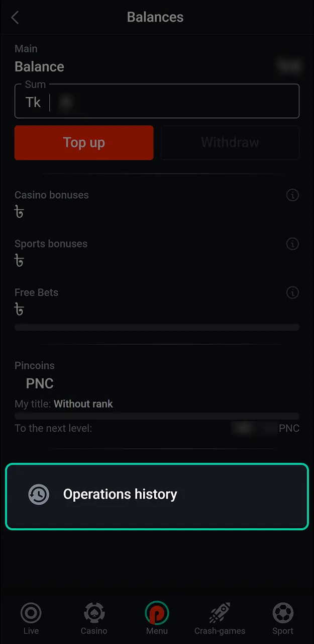This screenshot has width=314, height=644.
Task: Click the Casino bonuses info icon
Action: 292,195
